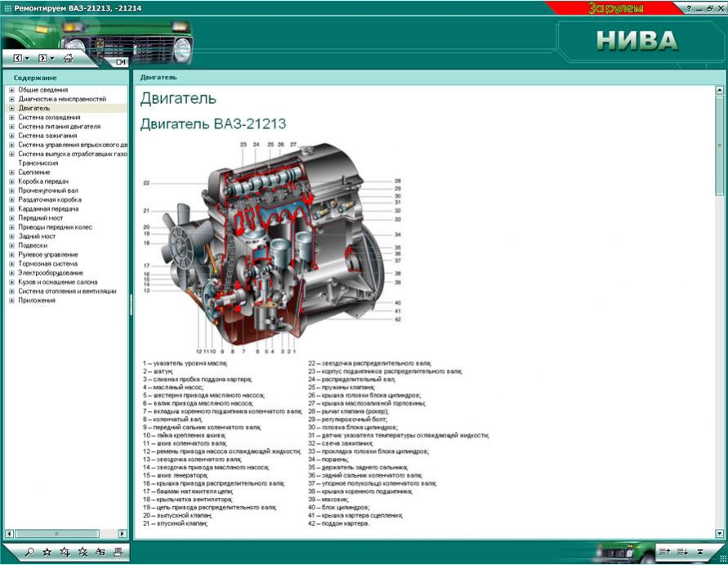728x565 pixels.
Task: Open the Коробка передач topic
Action: coord(43,182)
